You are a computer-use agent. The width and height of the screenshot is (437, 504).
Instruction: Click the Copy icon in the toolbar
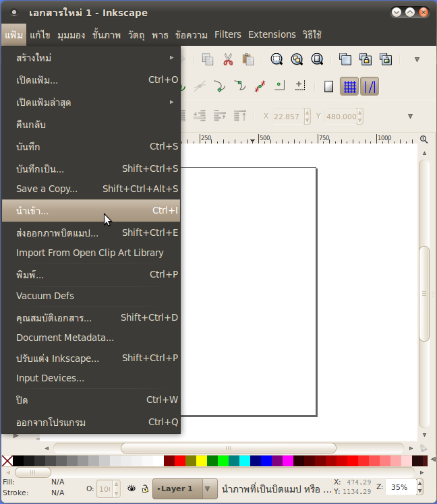208,59
